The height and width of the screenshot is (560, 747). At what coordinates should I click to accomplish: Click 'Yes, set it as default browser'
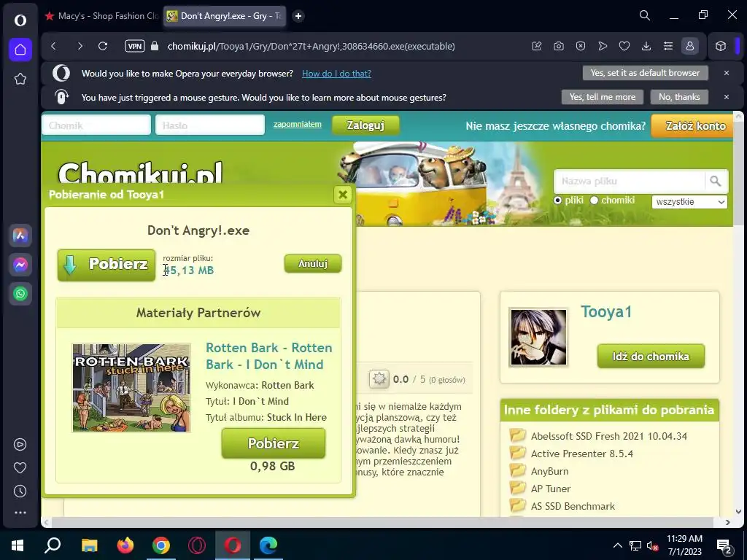tap(645, 73)
